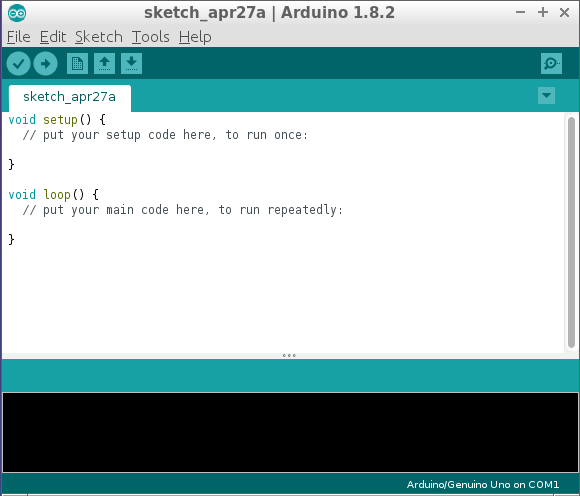Click the Verify checkmark button

tap(18, 64)
